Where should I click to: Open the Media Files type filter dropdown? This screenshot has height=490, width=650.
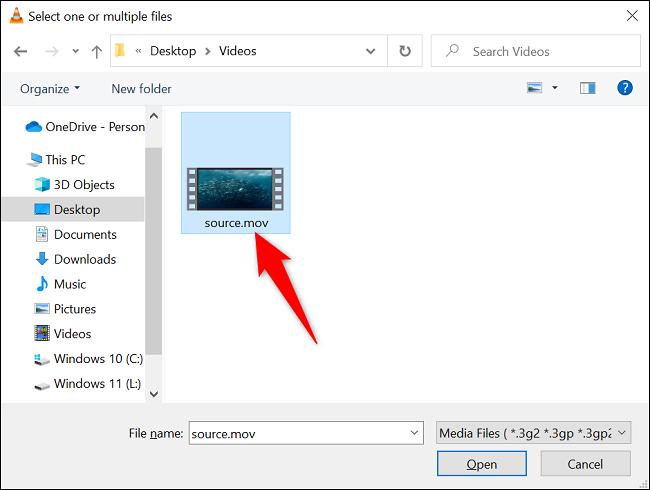pos(534,433)
